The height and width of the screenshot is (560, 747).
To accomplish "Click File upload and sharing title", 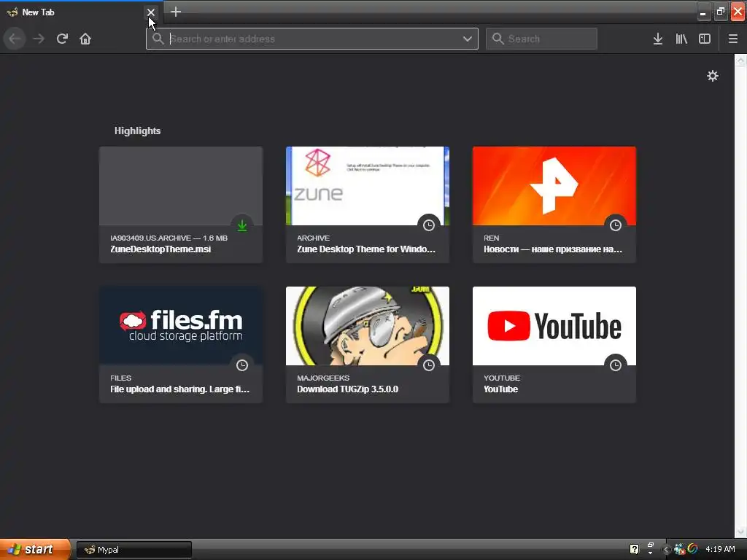I will tap(179, 389).
